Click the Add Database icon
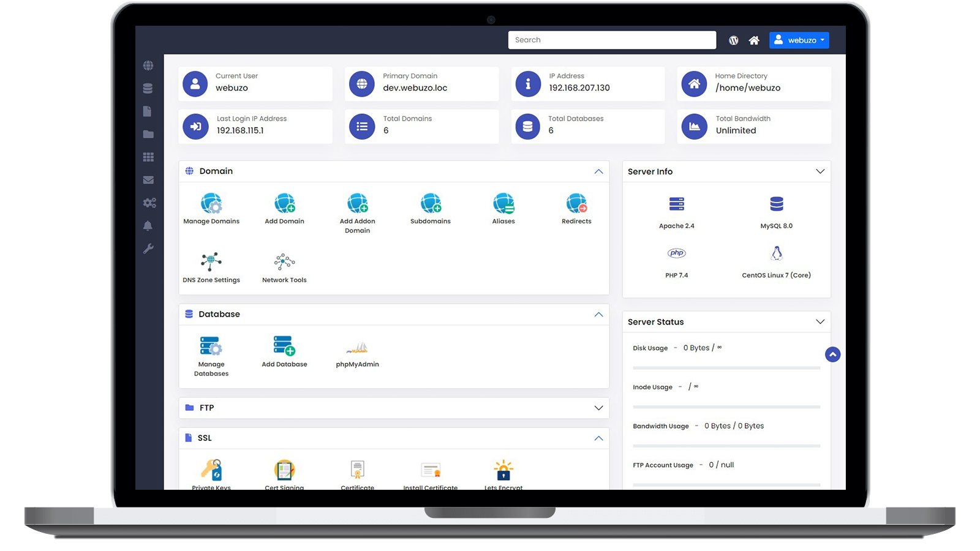This screenshot has width=980, height=551. (x=284, y=347)
